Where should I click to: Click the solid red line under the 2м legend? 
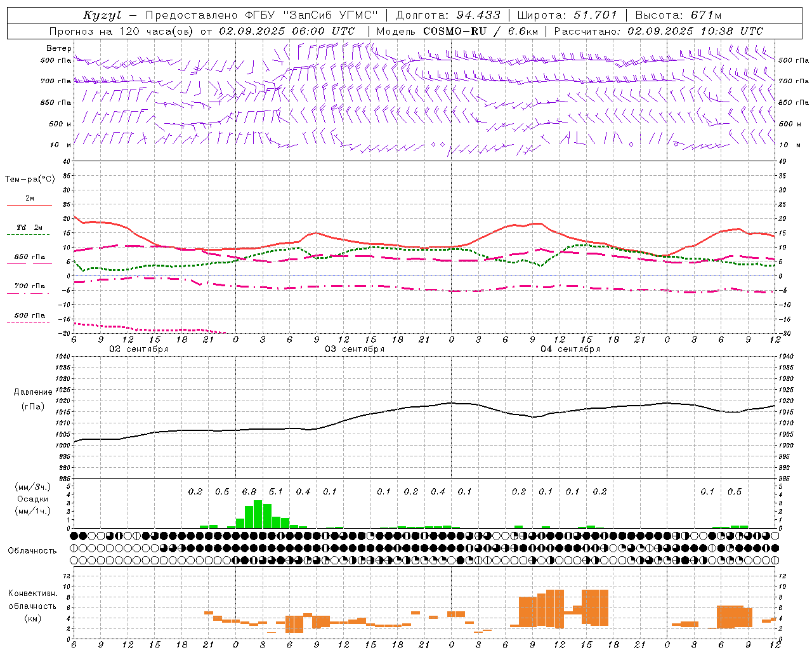pos(29,205)
